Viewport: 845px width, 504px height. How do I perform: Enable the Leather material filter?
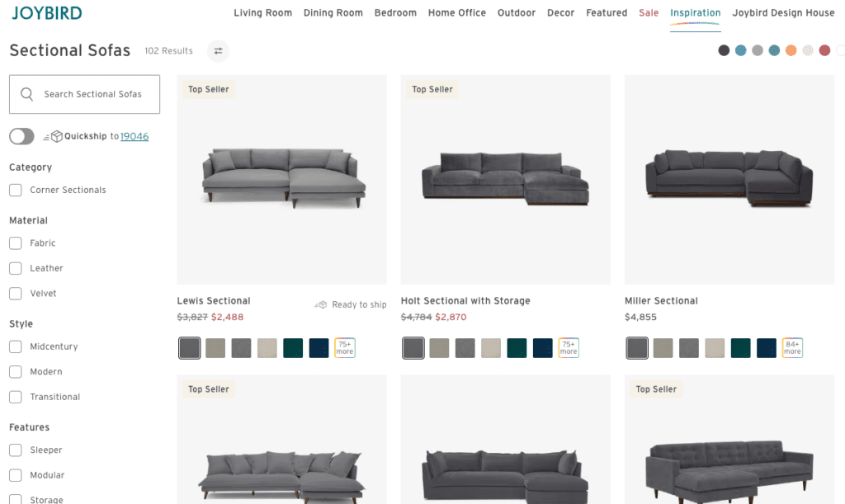click(16, 268)
